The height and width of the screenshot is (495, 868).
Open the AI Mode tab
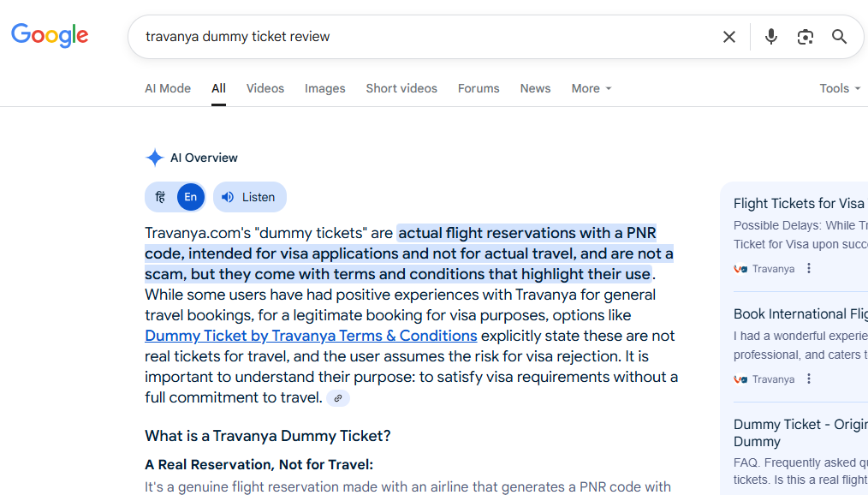tap(168, 88)
